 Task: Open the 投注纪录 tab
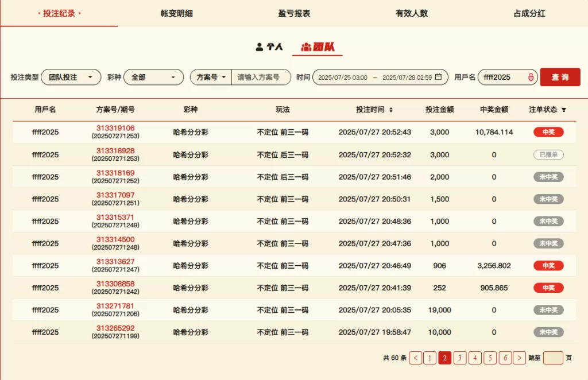click(59, 14)
